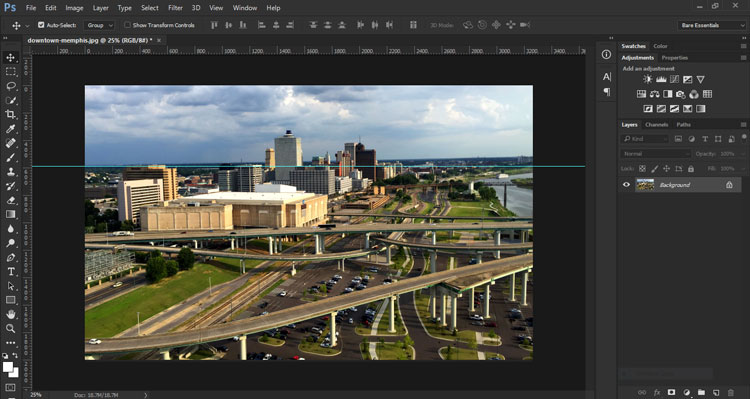Select the Eyedropper tool
The height and width of the screenshot is (399, 750).
click(11, 129)
